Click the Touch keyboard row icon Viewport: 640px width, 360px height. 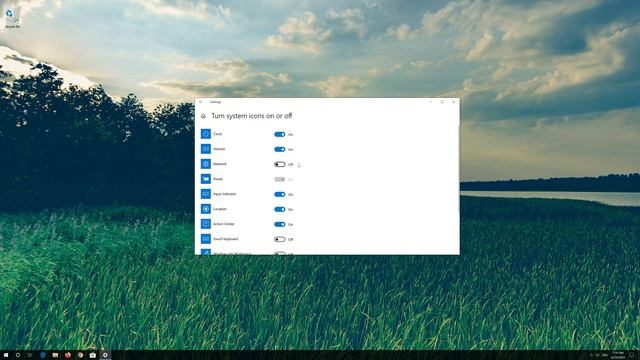(x=206, y=239)
